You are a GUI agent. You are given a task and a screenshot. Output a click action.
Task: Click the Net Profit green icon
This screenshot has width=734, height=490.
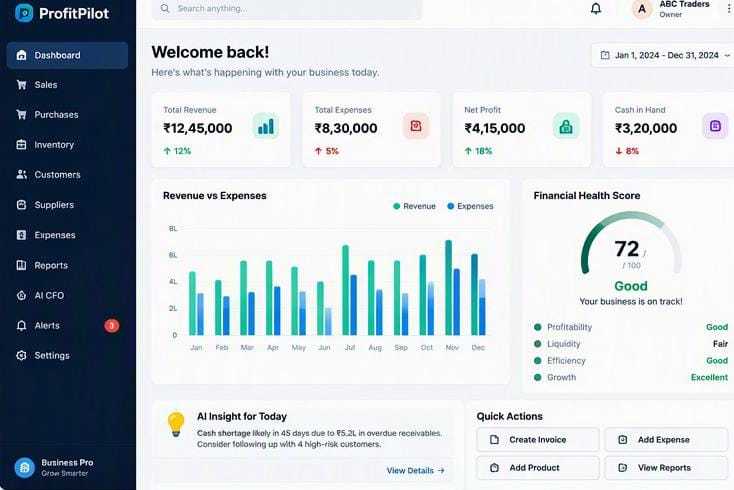point(566,126)
